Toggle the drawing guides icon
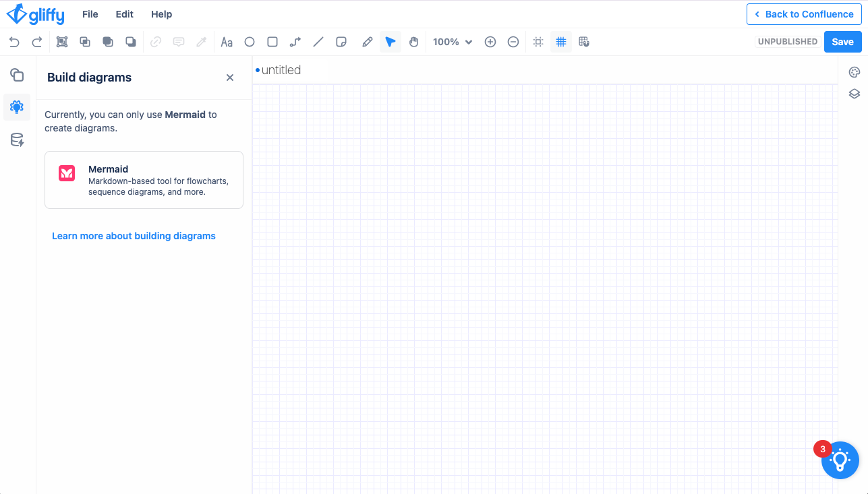The height and width of the screenshot is (494, 868). (538, 42)
